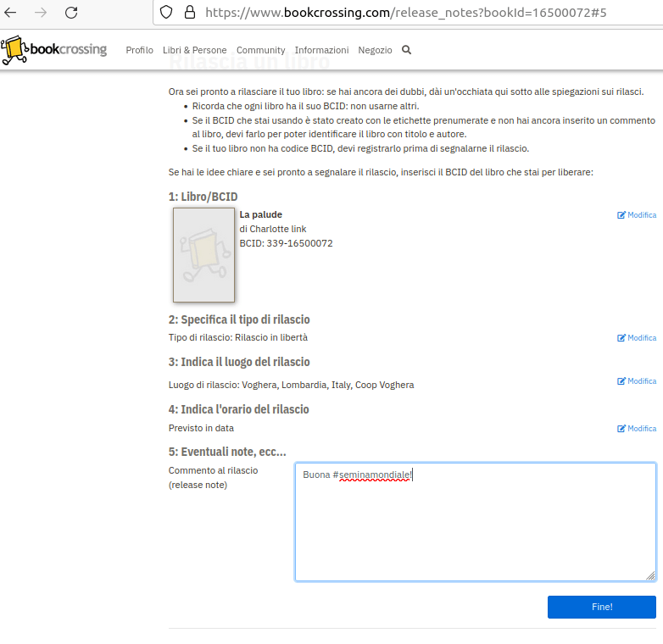Click the La palude book cover thumbnail
The width and height of the screenshot is (663, 644).
[x=203, y=255]
